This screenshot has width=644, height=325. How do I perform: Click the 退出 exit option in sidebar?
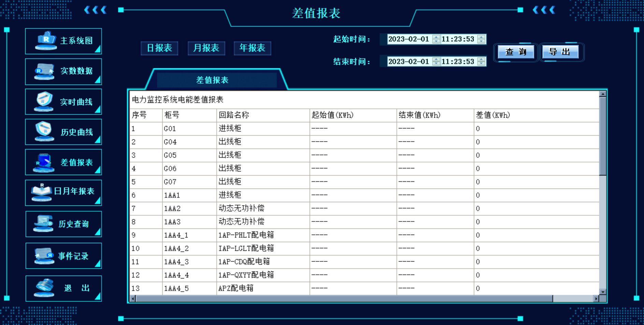pos(63,288)
